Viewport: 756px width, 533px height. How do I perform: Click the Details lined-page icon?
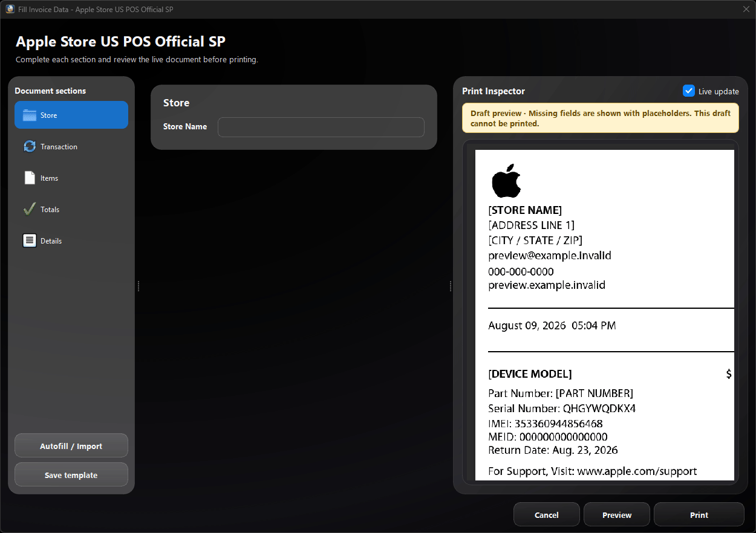30,241
